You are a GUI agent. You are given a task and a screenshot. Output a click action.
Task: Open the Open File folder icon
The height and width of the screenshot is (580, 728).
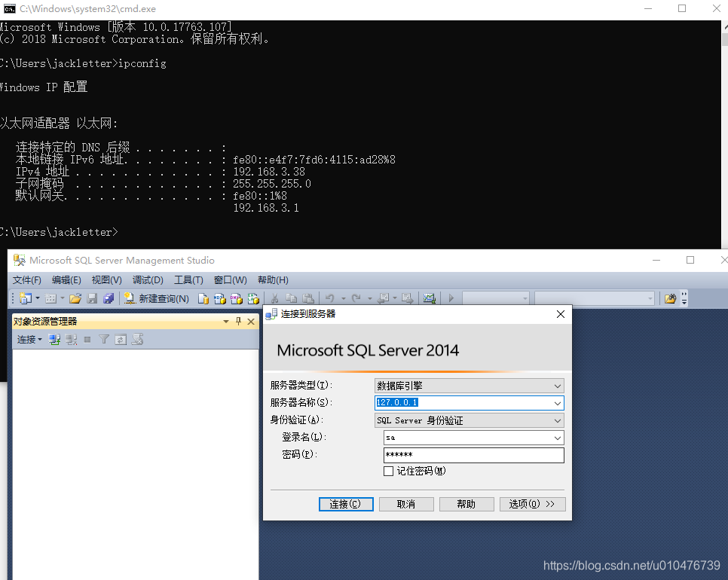click(x=75, y=298)
